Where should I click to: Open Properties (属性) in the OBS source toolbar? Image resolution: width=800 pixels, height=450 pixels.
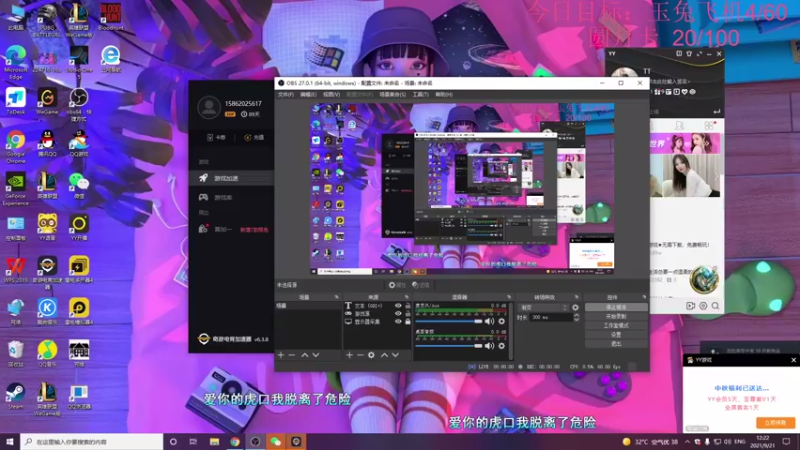397,285
